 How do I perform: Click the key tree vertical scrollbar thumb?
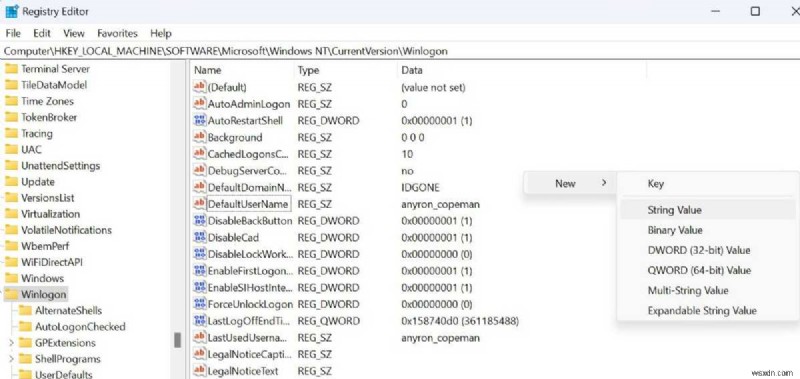click(x=178, y=340)
